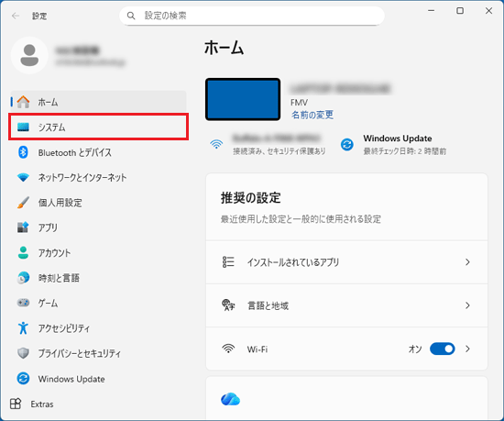Click the FMV device model text
The width and height of the screenshot is (504, 421).
point(299,103)
